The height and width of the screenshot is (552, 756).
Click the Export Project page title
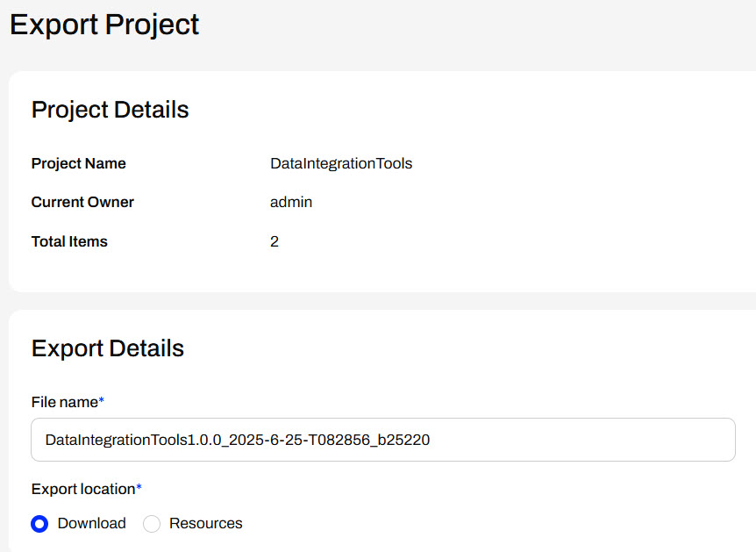104,25
